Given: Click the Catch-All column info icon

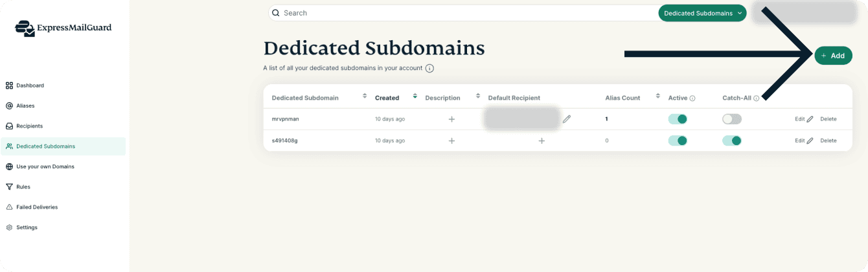Looking at the screenshot, I should pos(756,98).
